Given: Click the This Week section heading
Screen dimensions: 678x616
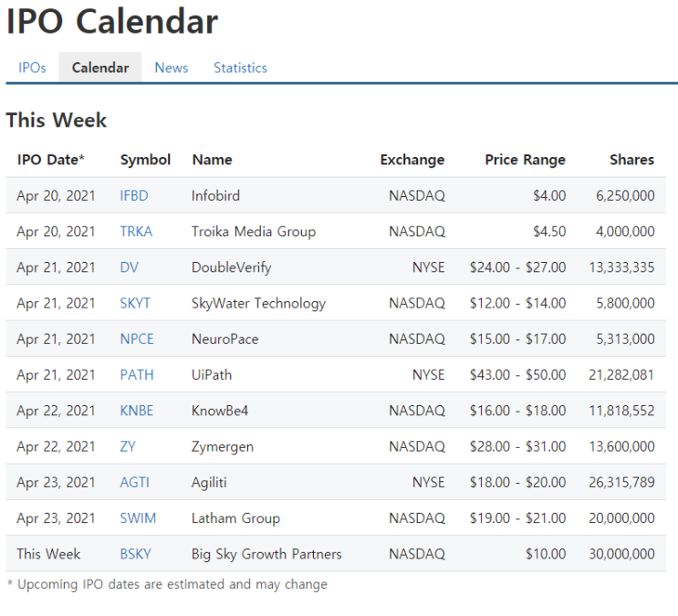Looking at the screenshot, I should [x=57, y=120].
